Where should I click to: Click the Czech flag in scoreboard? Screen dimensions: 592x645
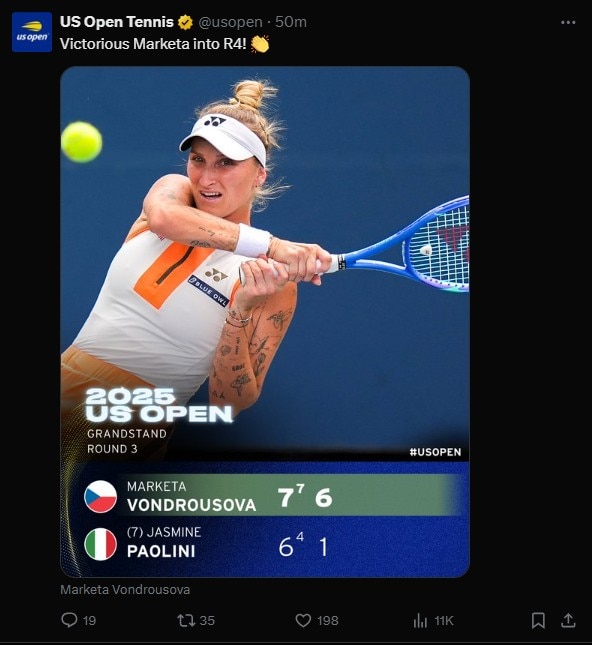pyautogui.click(x=100, y=497)
